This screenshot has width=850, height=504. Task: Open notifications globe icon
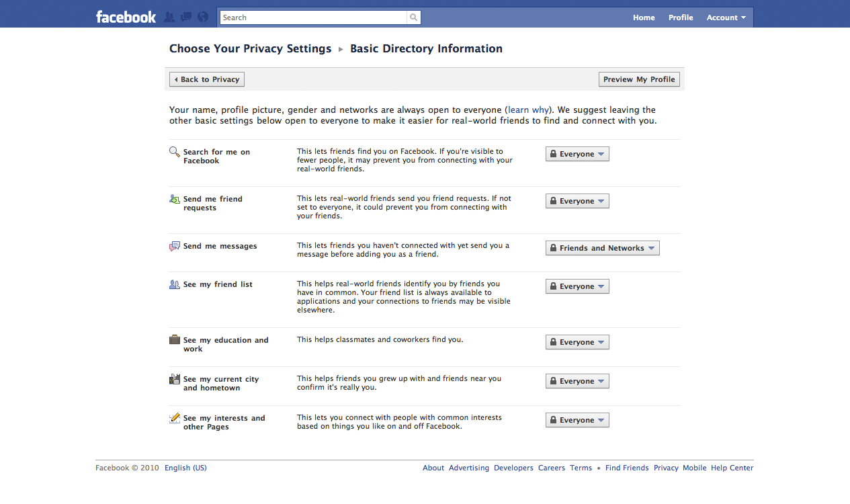203,17
